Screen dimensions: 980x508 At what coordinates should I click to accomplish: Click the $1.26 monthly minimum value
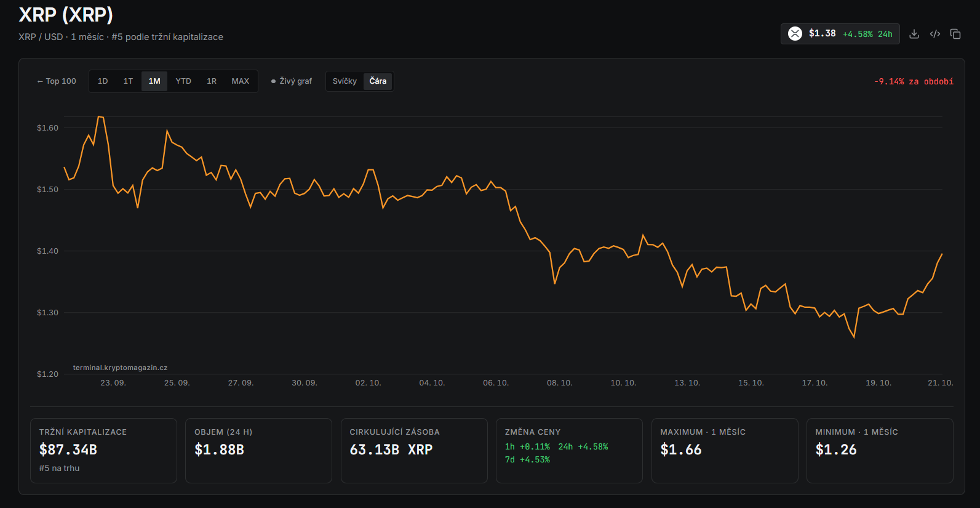(x=836, y=450)
